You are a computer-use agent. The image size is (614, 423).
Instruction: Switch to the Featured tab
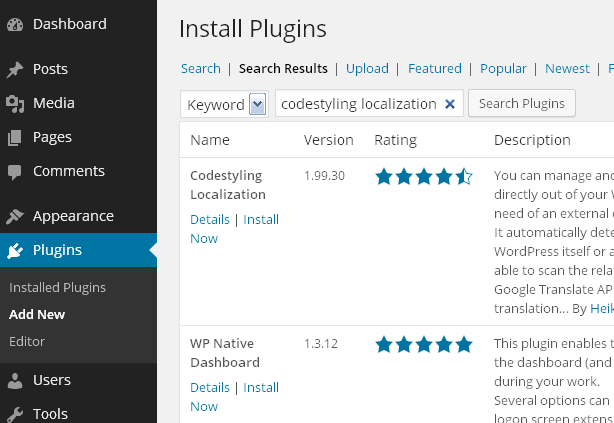point(435,69)
